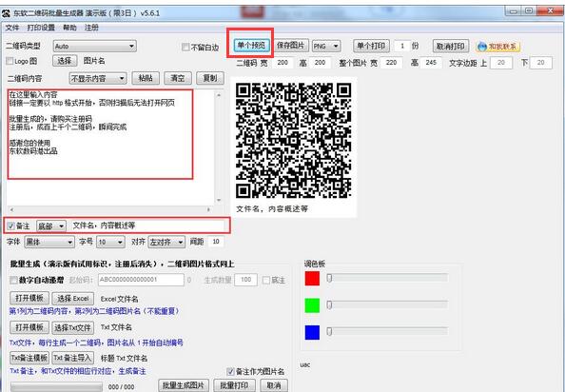Click the QR code preview image

click(x=293, y=140)
